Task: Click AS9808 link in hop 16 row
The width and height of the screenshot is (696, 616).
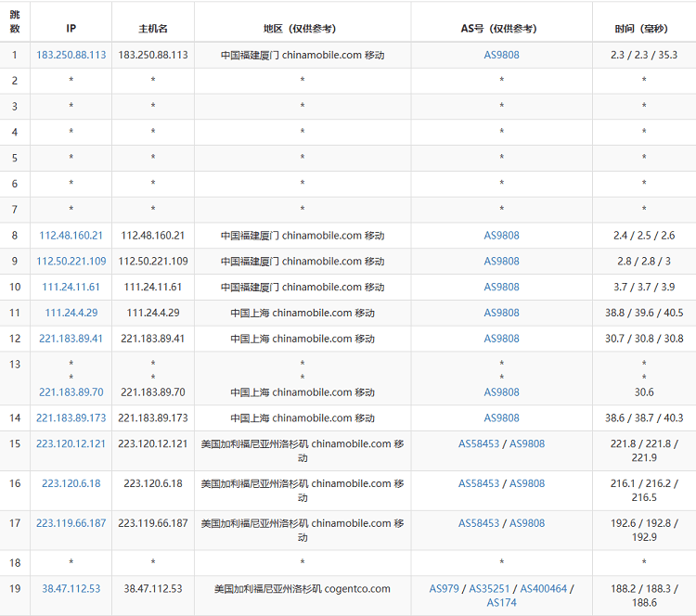Action: click(527, 483)
